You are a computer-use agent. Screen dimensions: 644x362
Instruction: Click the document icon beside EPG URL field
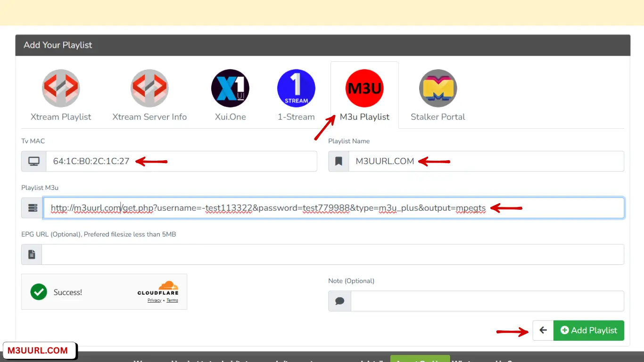(x=31, y=254)
